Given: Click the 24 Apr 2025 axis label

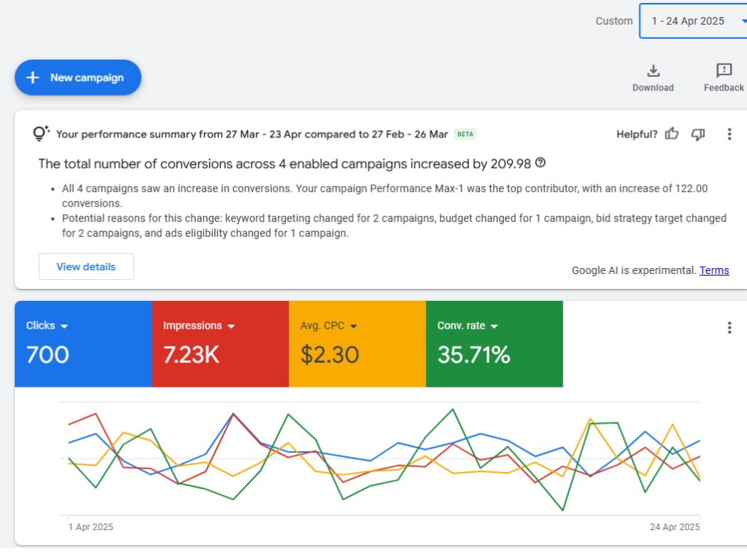Looking at the screenshot, I should pos(675,526).
